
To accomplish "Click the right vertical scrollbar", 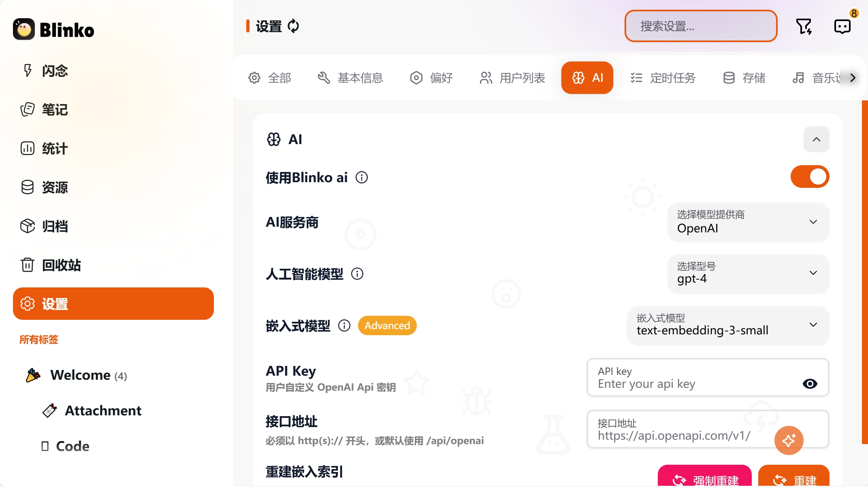I will (865, 272).
